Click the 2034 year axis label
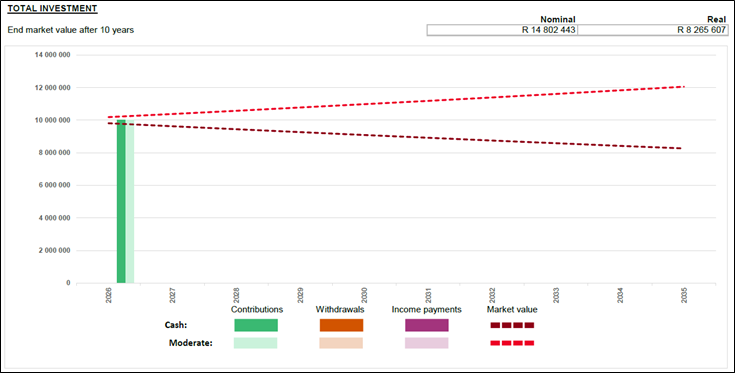 [620, 295]
